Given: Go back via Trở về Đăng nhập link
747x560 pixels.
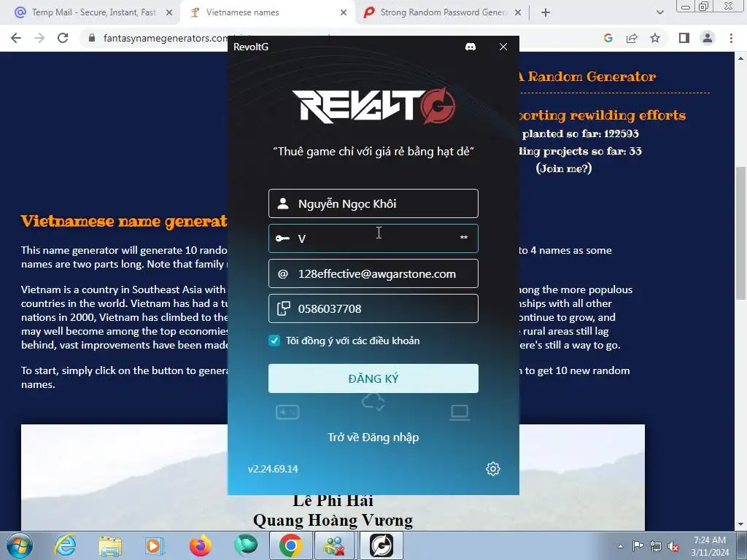Looking at the screenshot, I should click(x=373, y=437).
